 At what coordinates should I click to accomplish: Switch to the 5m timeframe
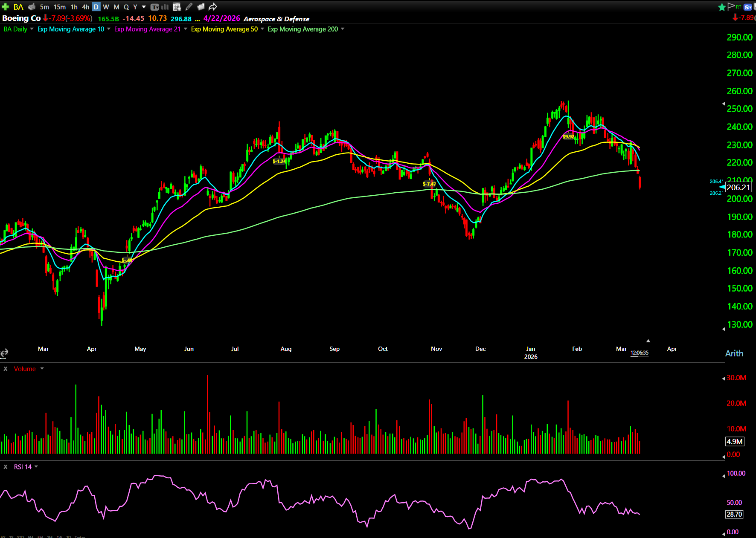[44, 7]
